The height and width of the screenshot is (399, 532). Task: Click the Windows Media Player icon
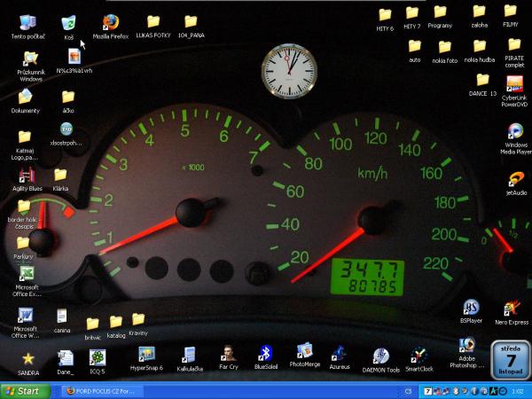[515, 132]
